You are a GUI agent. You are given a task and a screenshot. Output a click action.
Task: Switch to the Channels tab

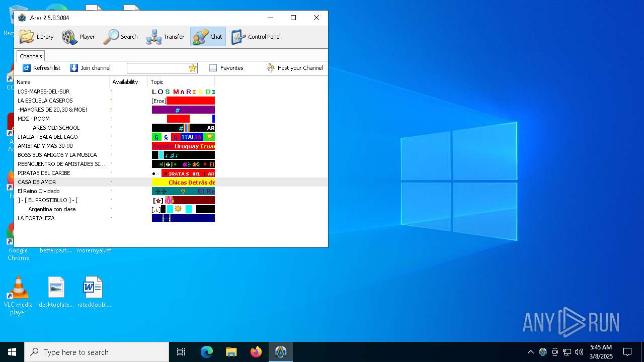(x=31, y=56)
